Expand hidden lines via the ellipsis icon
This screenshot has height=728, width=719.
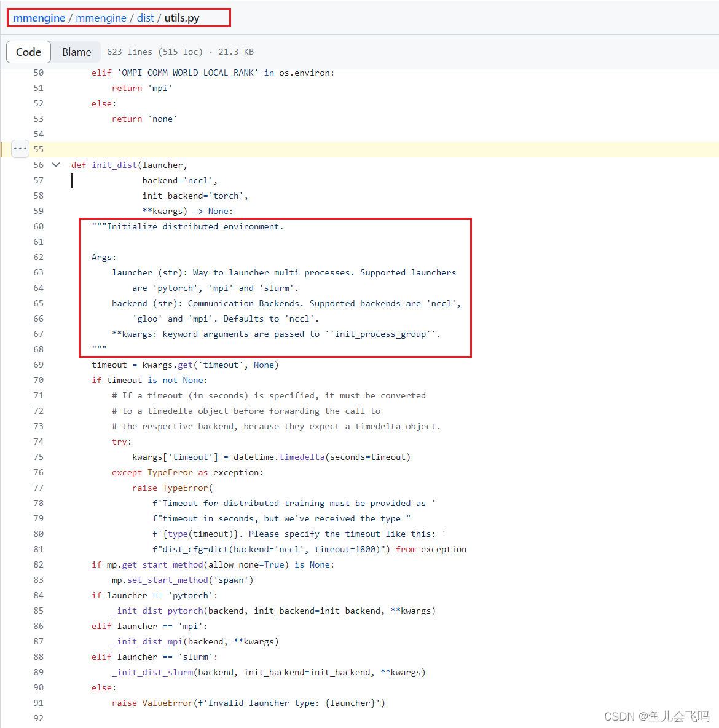point(20,149)
